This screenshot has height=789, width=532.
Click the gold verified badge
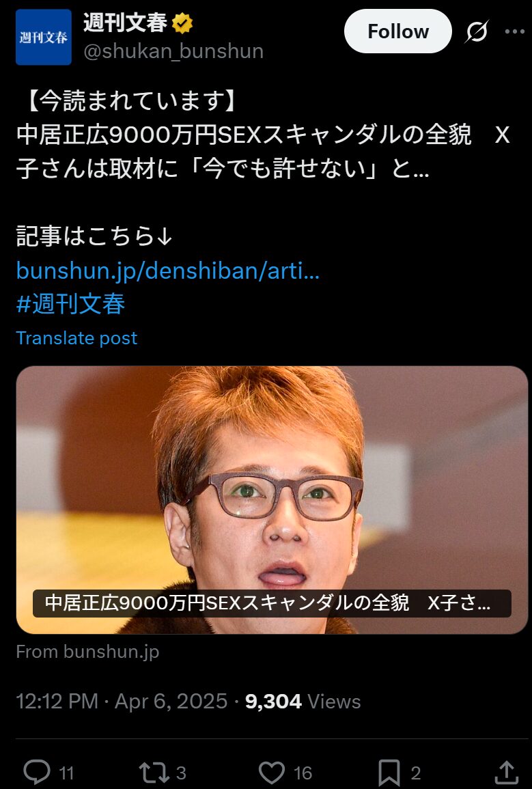182,23
